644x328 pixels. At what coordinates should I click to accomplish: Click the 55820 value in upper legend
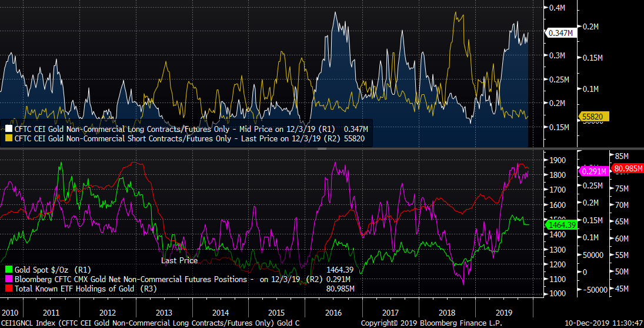(354, 138)
